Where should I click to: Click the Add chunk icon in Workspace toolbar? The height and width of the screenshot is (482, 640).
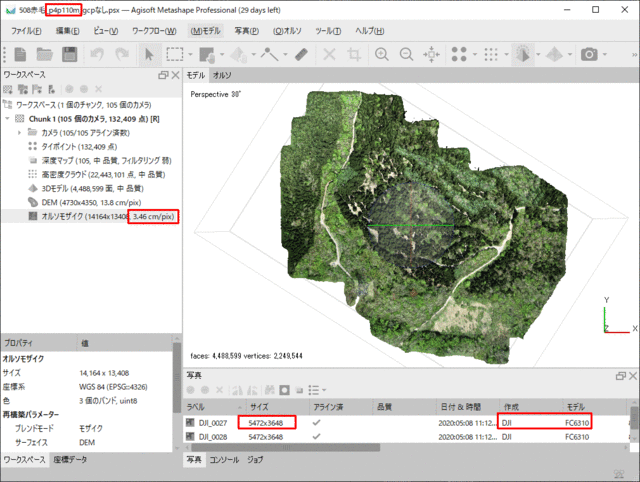coord(8,89)
